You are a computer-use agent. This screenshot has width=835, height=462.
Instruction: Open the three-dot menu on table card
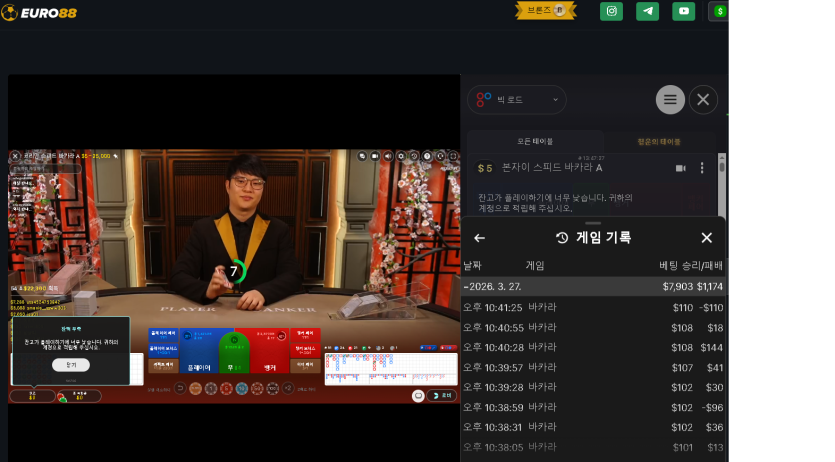pos(702,168)
